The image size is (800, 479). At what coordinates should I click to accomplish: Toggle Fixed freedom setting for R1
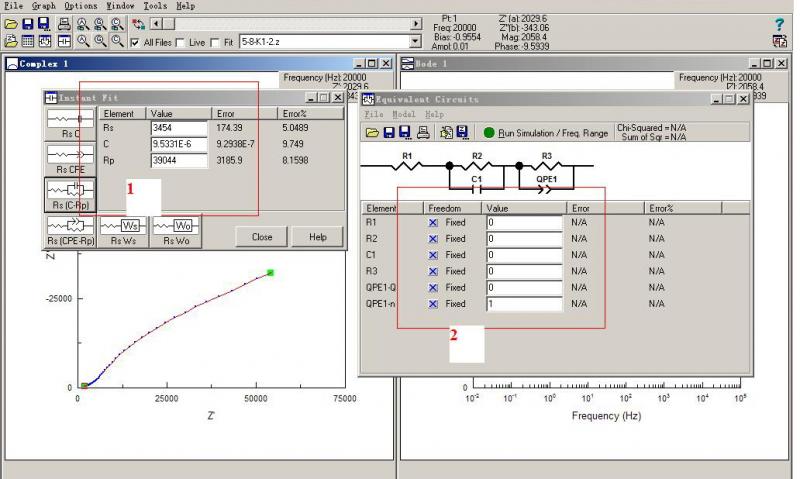(x=434, y=223)
